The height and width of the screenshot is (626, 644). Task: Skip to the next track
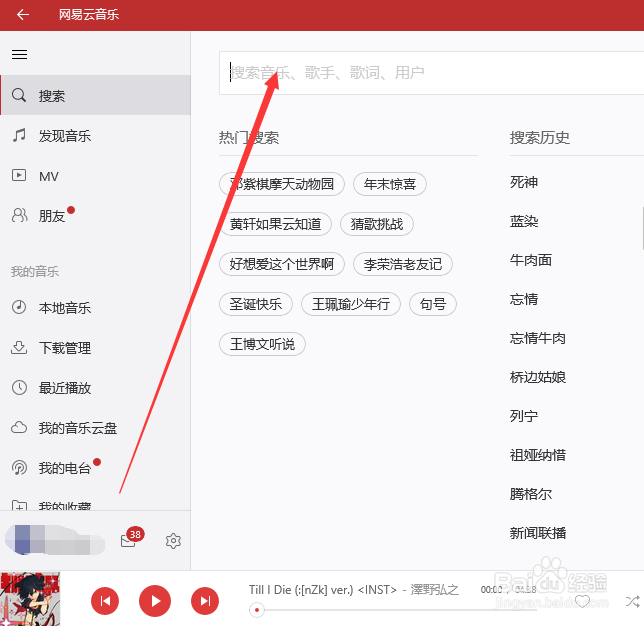pos(205,601)
